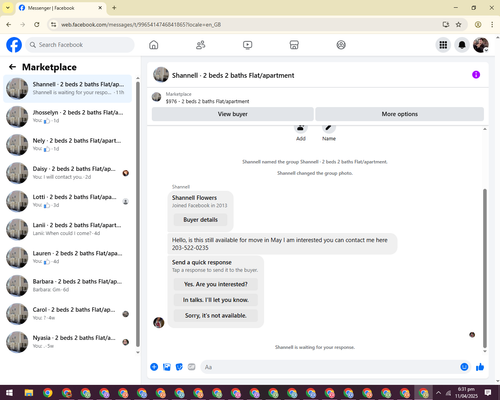Open the Chrome three-dot menu
500x400 pixels.
pos(492,24)
